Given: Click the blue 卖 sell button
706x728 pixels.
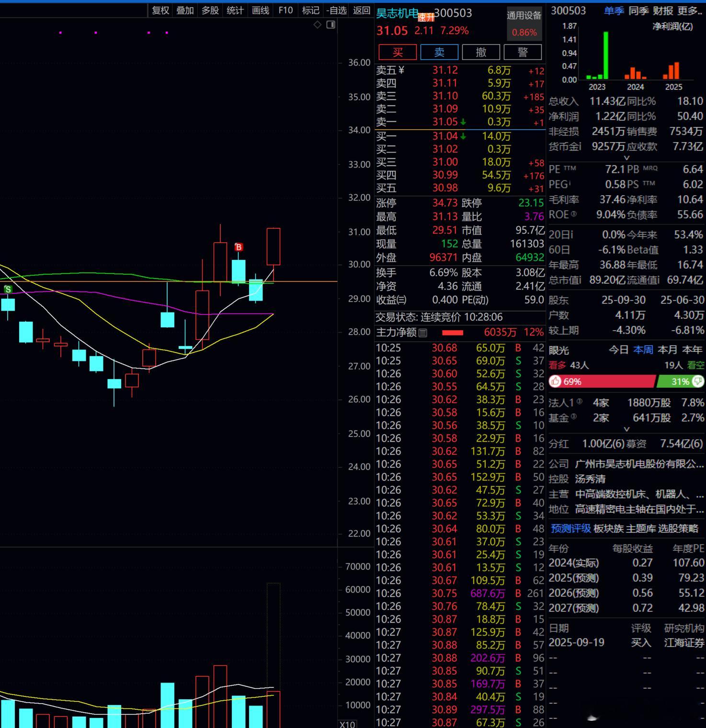Looking at the screenshot, I should pyautogui.click(x=439, y=52).
